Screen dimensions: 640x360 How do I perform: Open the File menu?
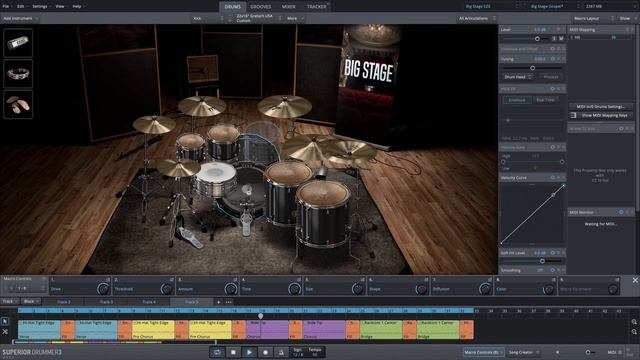pyautogui.click(x=6, y=7)
